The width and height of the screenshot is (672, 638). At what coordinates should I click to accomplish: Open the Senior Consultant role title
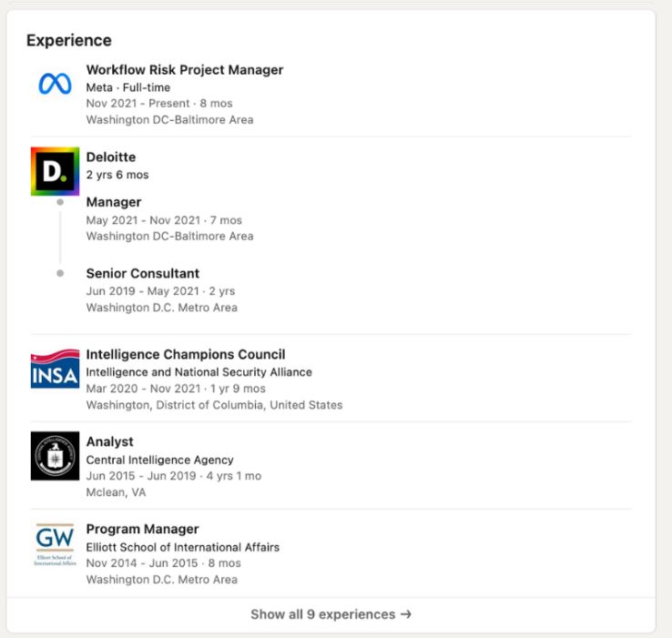click(142, 273)
